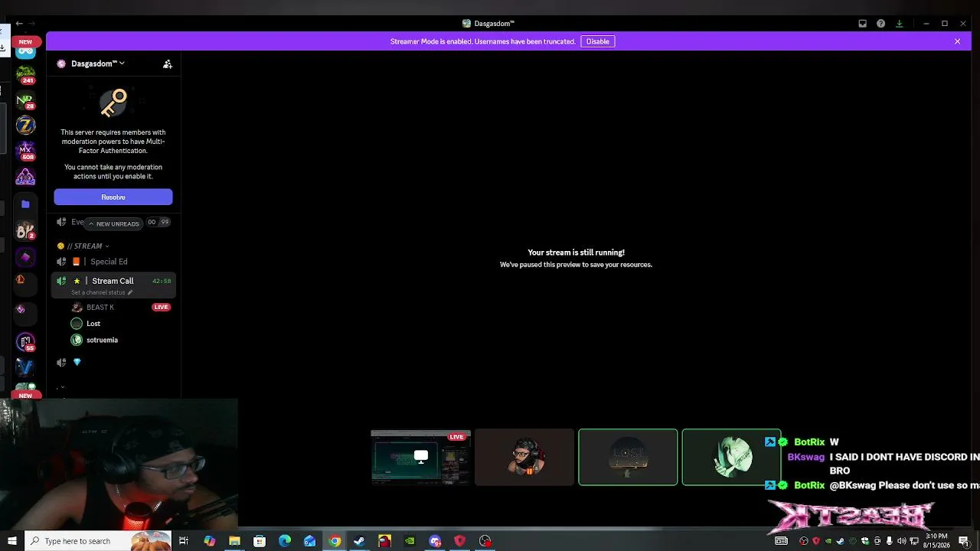Open server with 28 notification badge
The width and height of the screenshot is (980, 551).
pos(25,101)
